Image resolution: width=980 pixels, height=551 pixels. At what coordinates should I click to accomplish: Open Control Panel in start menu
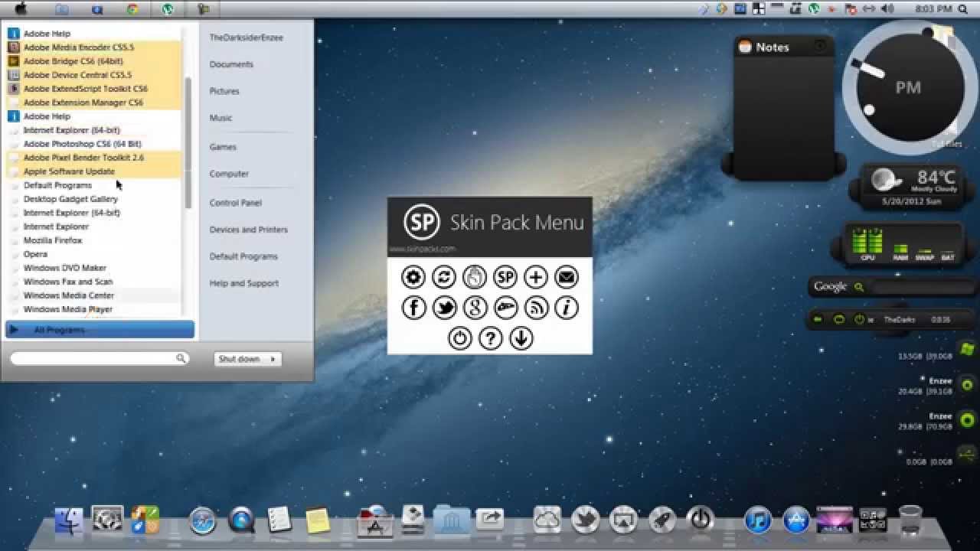(x=235, y=203)
